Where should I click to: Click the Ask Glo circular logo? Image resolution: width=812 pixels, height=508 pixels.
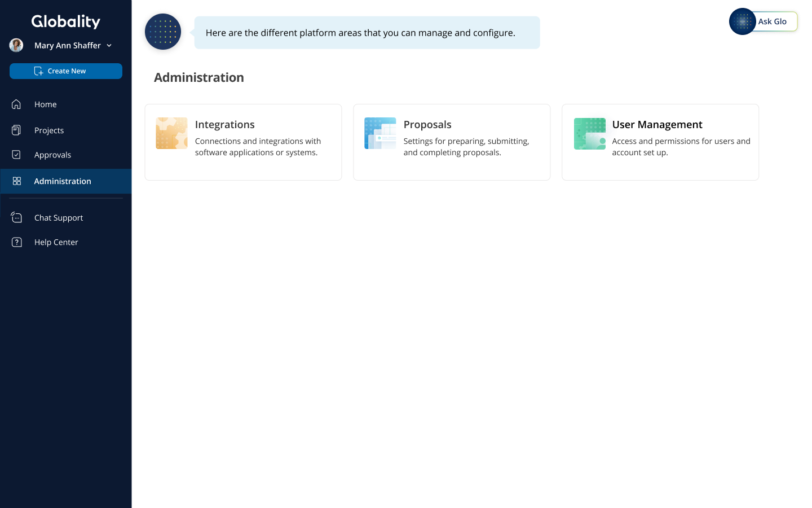[x=742, y=21]
